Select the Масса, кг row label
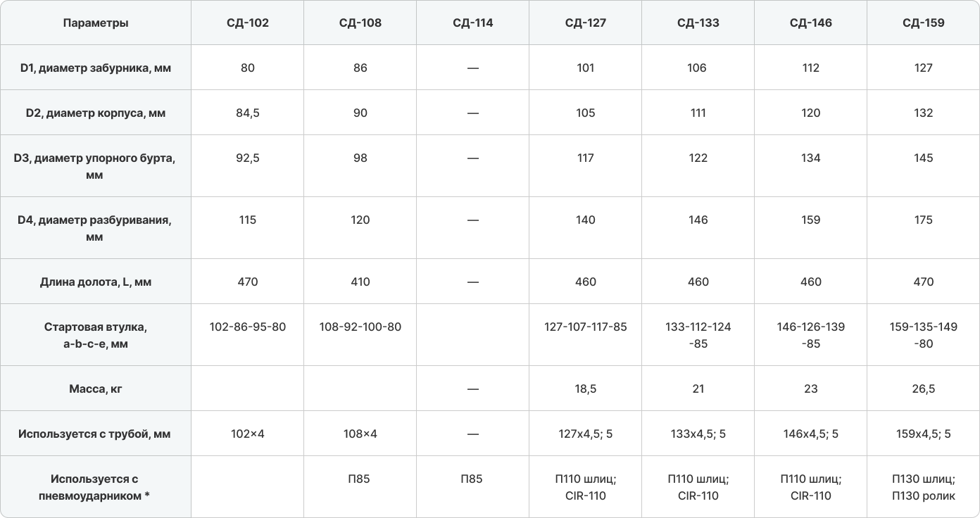 pyautogui.click(x=96, y=388)
